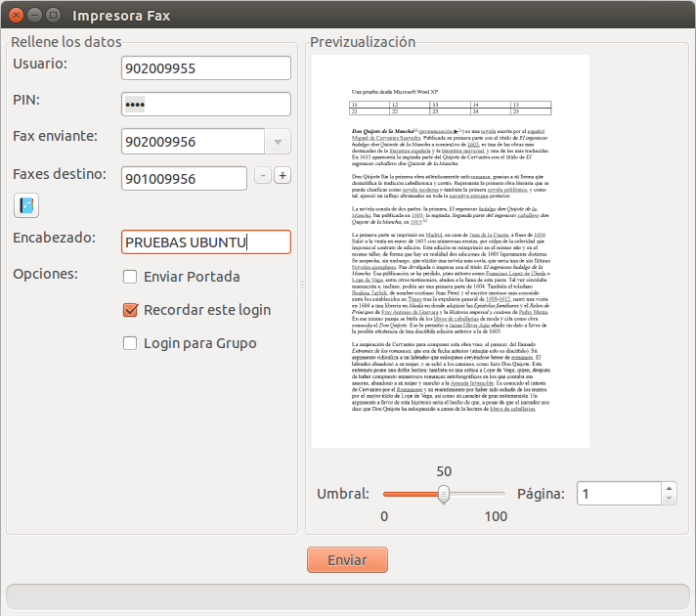Increase the Página number with up arrow
696x616 pixels.
click(x=669, y=488)
